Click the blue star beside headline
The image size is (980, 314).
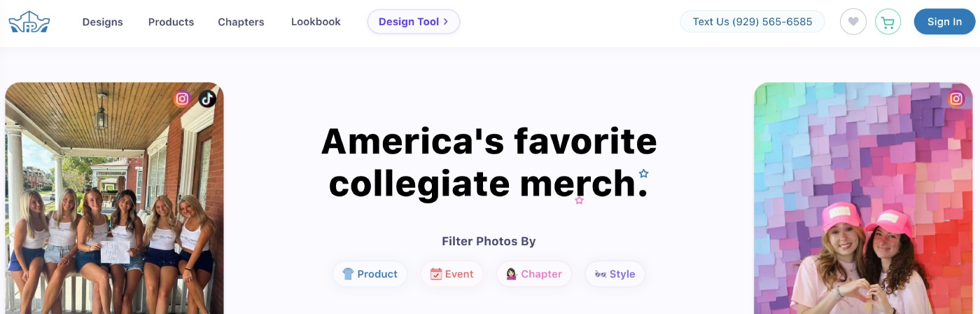point(644,173)
